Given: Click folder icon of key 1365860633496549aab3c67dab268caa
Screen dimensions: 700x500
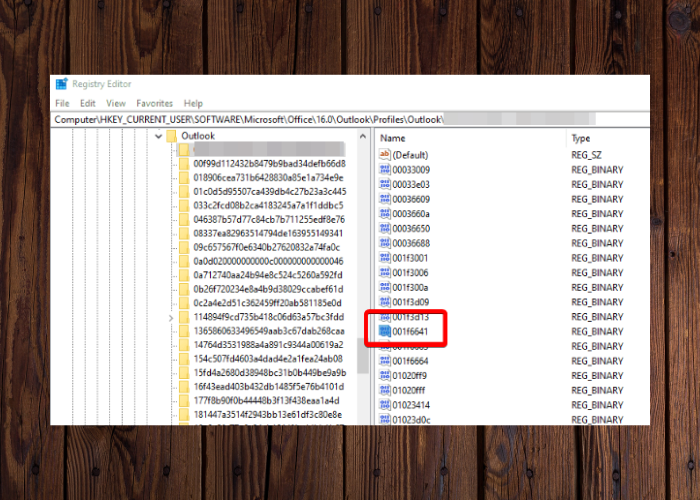Looking at the screenshot, I should [184, 331].
